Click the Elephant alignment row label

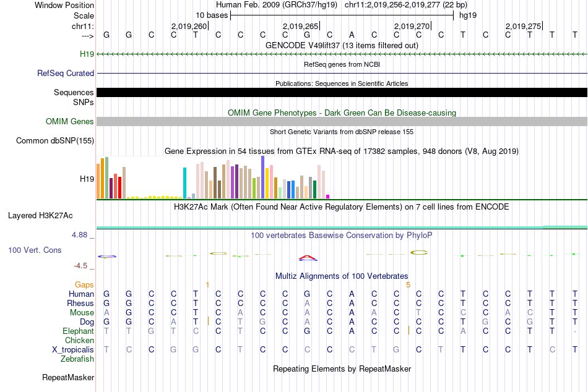tap(78, 331)
